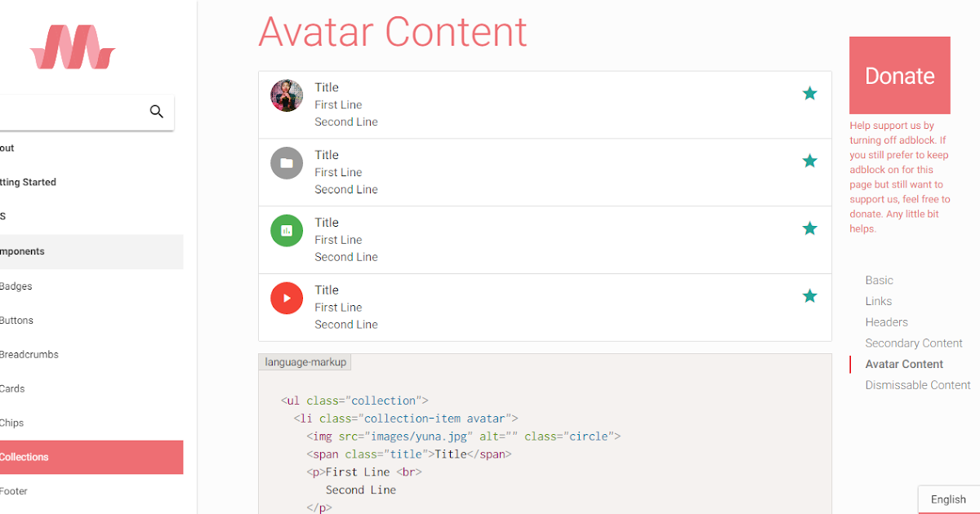This screenshot has width=980, height=514.
Task: Click the gray folder circle avatar
Action: pos(287,163)
